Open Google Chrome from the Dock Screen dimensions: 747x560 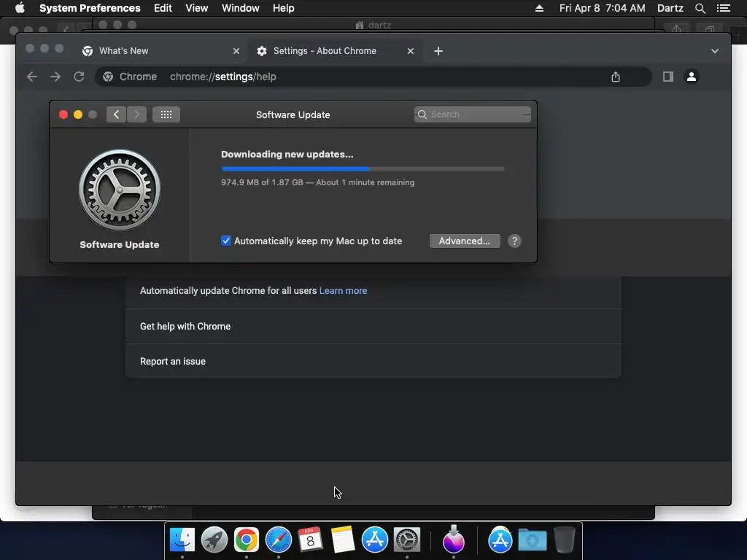(x=247, y=540)
